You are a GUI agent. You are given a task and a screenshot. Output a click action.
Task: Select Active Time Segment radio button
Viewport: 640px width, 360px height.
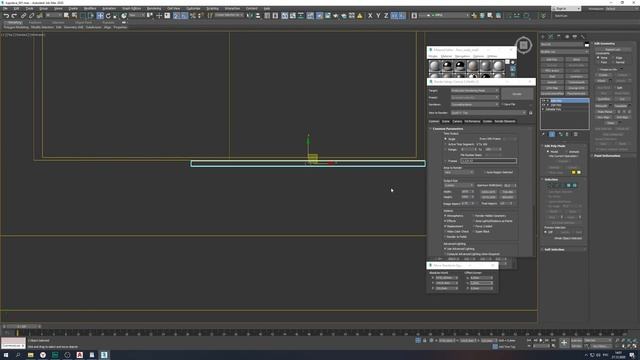(445, 144)
